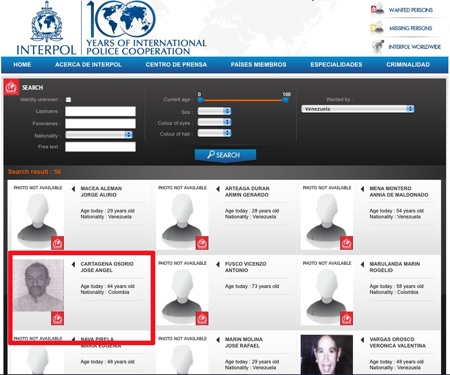Click red notice badge on Fusco Vicenzo card

click(x=202, y=318)
